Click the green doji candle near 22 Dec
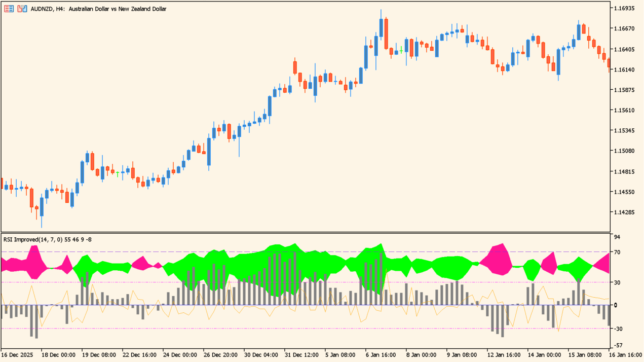The width and height of the screenshot is (644, 362). 118,173
